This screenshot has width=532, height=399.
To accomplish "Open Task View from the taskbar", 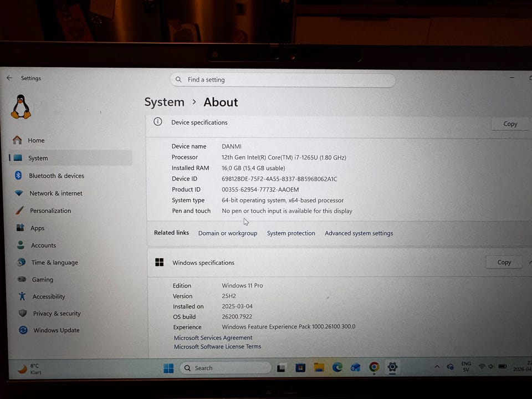I will click(x=281, y=368).
